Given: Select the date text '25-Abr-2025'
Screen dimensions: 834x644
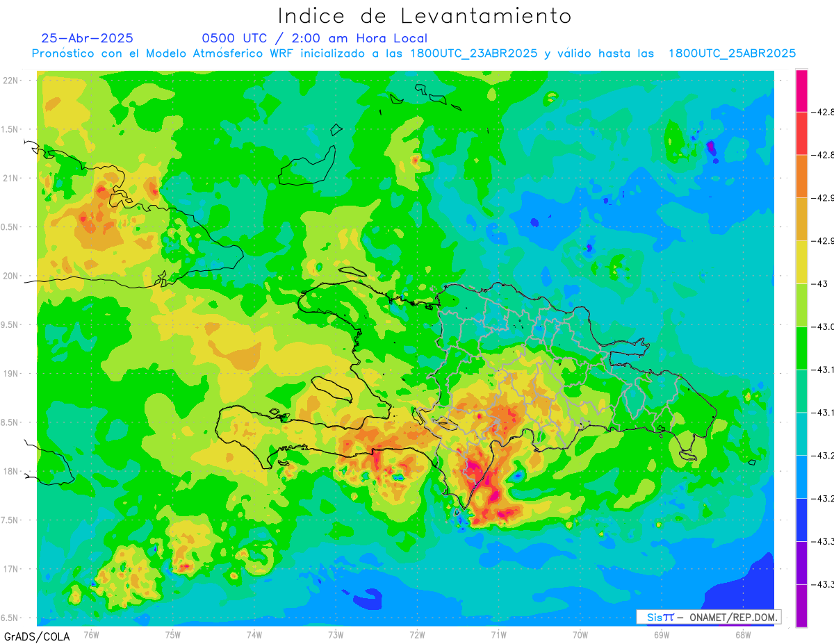Looking at the screenshot, I should 88,38.
